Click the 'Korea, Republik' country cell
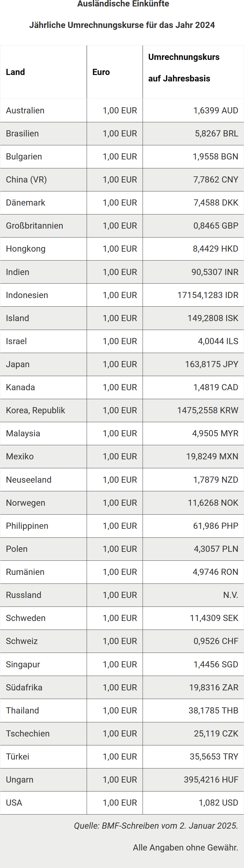The width and height of the screenshot is (244, 868). 35,410
